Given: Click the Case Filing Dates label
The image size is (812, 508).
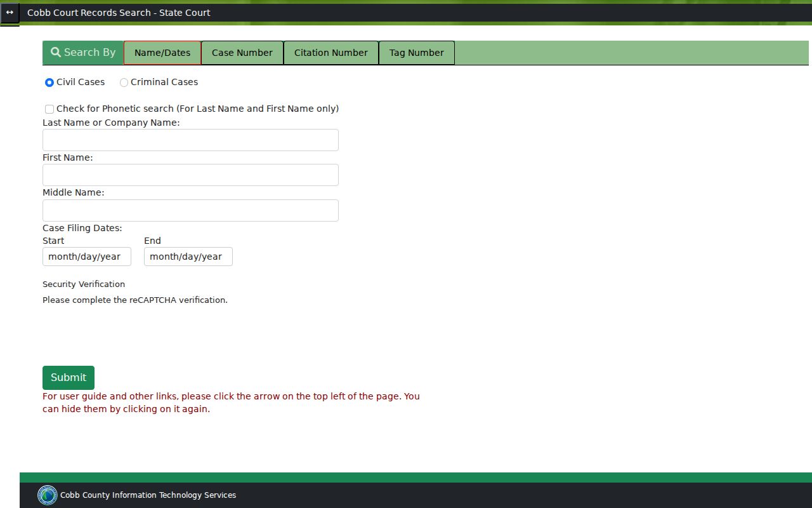Looking at the screenshot, I should (82, 228).
